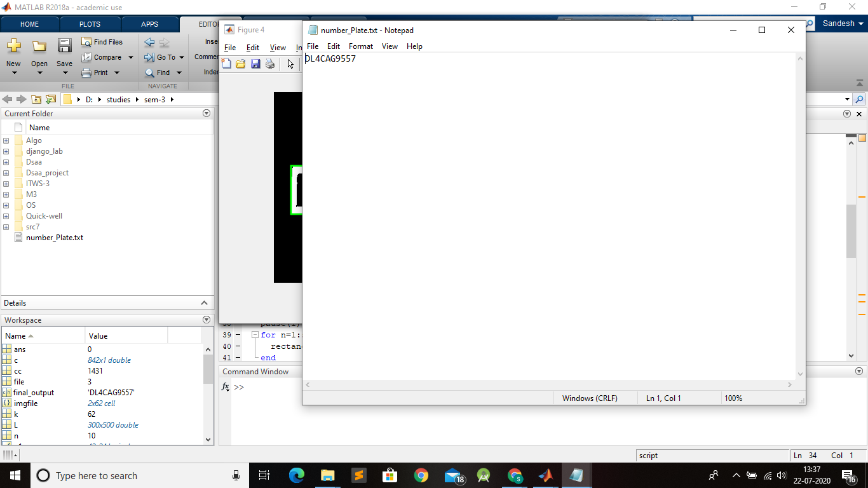Select the Edit Plot arrow tool in Figure 4
This screenshot has height=488, width=868.
point(290,64)
